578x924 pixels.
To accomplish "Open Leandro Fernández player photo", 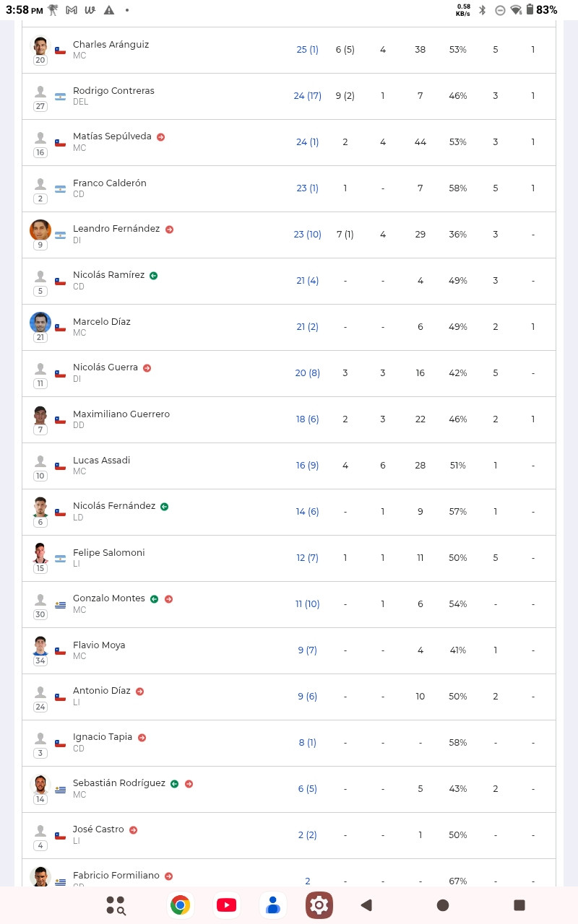I will point(40,230).
